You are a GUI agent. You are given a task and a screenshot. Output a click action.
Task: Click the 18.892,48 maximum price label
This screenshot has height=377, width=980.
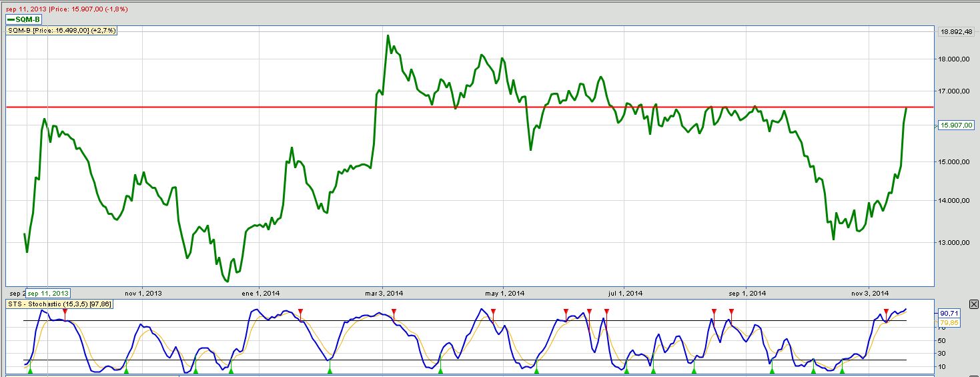point(957,32)
